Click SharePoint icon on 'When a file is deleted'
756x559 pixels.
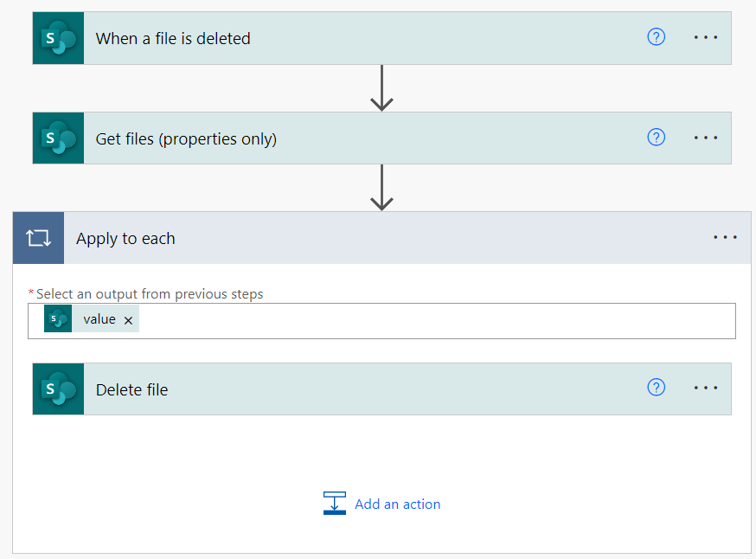click(58, 38)
